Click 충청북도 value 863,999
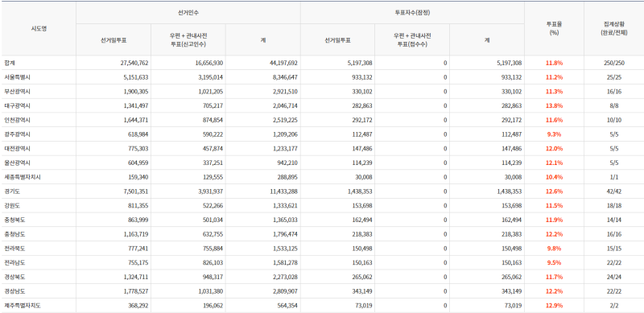Screen dimensions: 644x313 click(x=138, y=220)
